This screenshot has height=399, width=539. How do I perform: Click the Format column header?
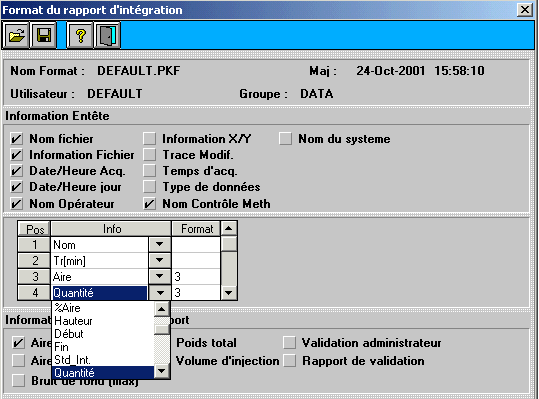pos(196,229)
